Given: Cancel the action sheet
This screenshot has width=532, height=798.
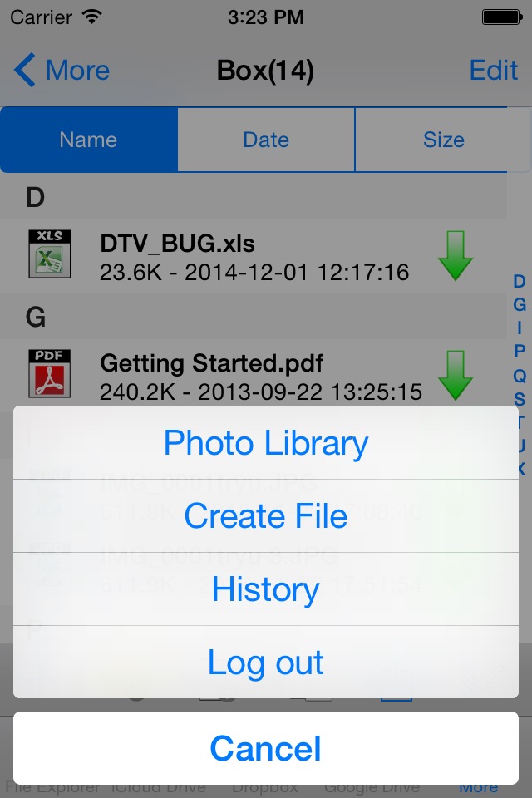Looking at the screenshot, I should click(266, 748).
